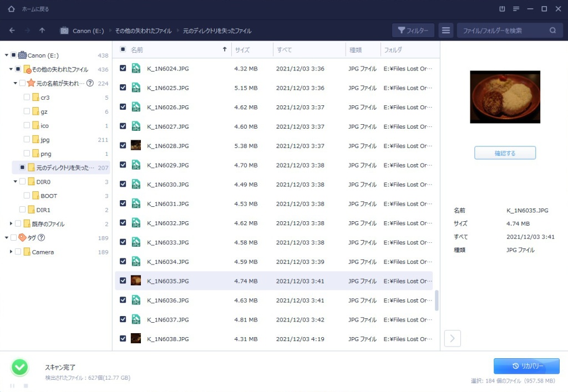Click その他の失われたファイル breadcrumb
Image resolution: width=568 pixels, height=392 pixels.
pyautogui.click(x=143, y=30)
